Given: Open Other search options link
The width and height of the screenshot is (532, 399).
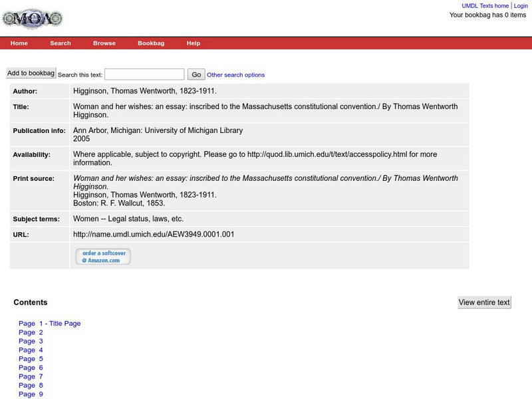Looking at the screenshot, I should click(x=236, y=75).
